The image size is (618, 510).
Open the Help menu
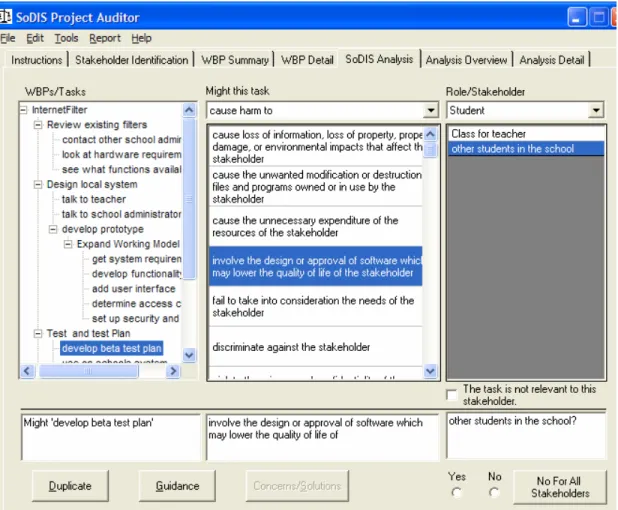pyautogui.click(x=141, y=38)
